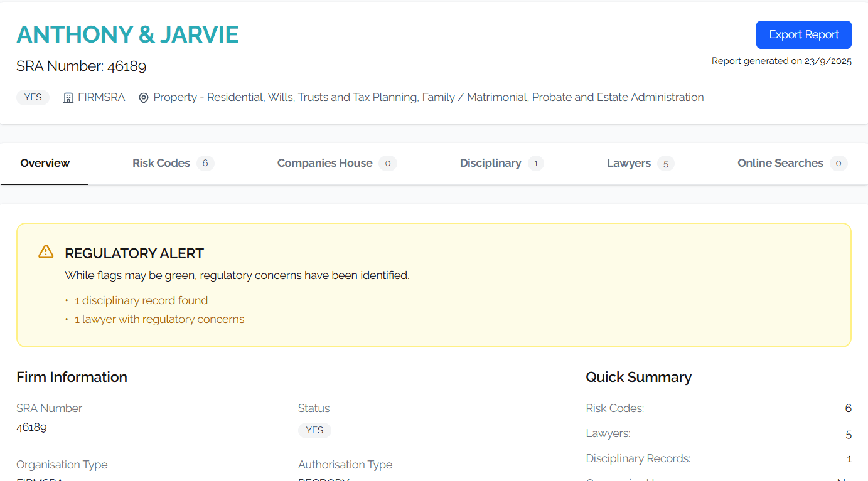The image size is (868, 481).
Task: Click the ANTHONY & JARVIE firm title
Action: tap(128, 34)
